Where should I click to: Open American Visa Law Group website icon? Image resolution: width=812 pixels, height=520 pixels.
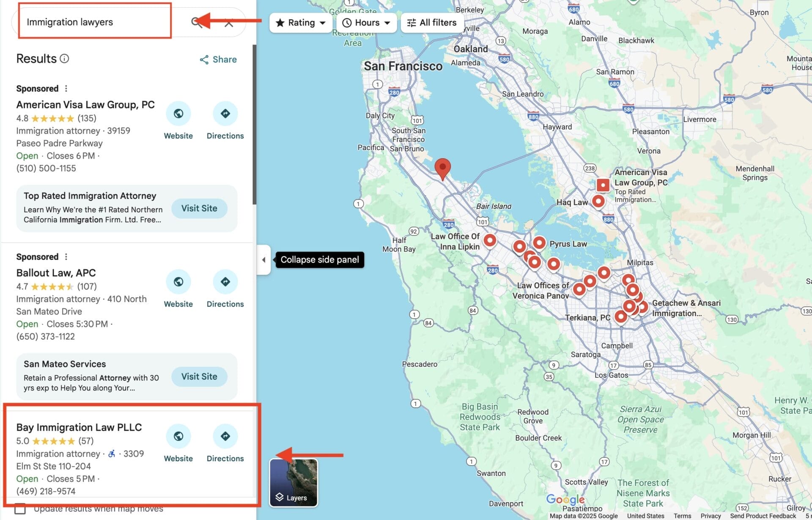178,113
